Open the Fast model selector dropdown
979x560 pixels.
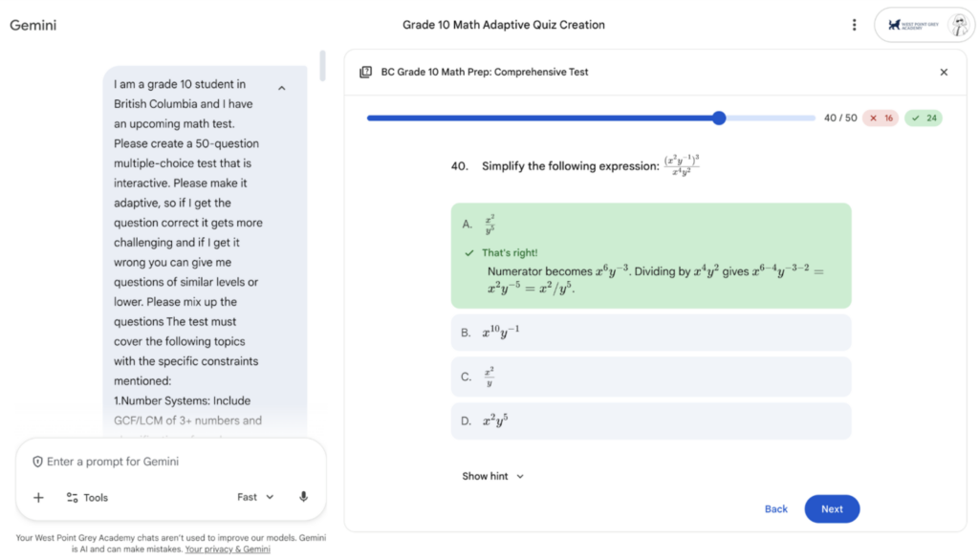tap(255, 497)
